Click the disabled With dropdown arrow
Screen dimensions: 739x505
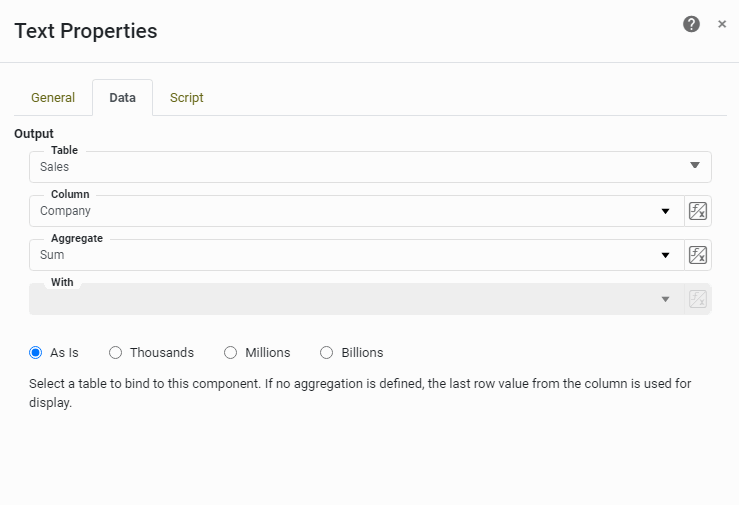tap(666, 299)
